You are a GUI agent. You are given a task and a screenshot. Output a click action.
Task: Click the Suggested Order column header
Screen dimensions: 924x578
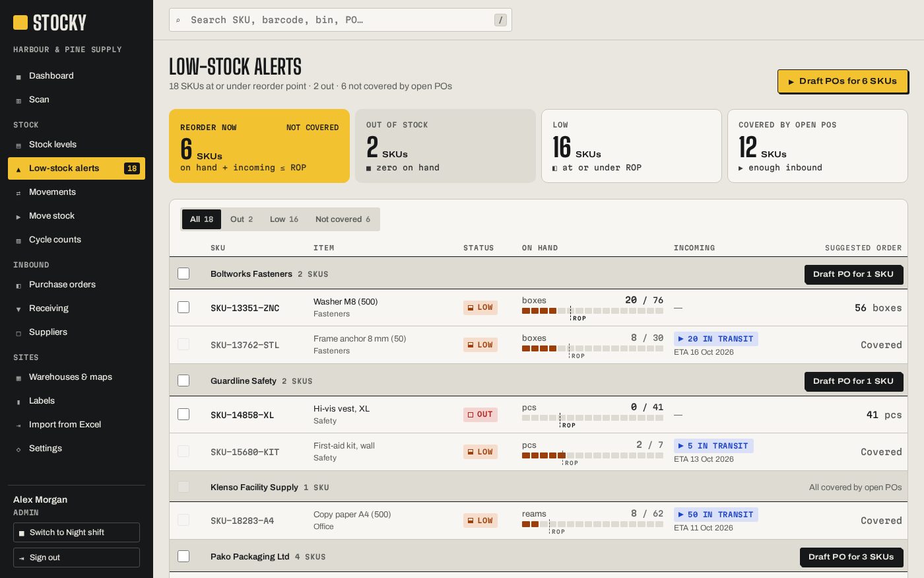(x=863, y=248)
